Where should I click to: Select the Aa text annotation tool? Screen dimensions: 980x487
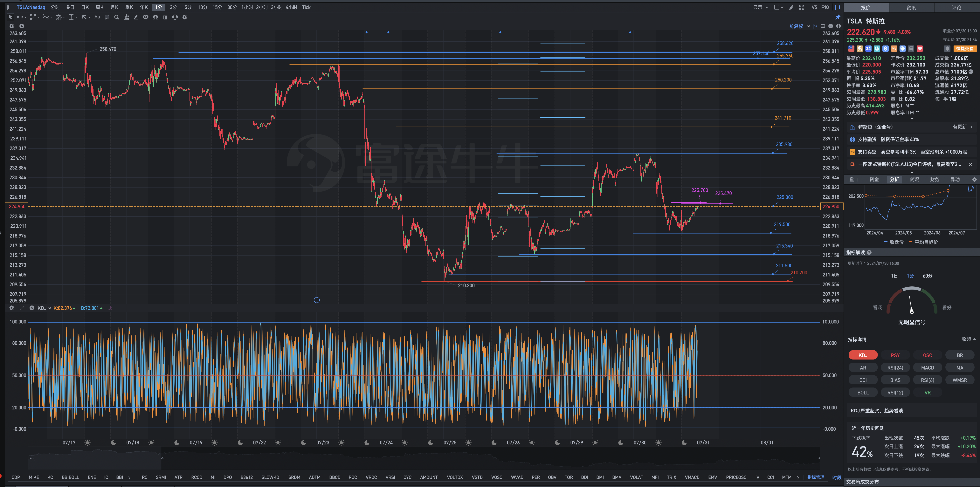tap(97, 17)
